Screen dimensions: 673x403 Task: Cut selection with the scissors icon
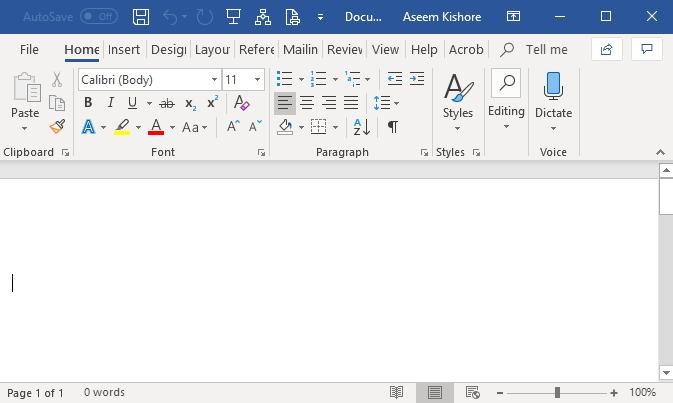coord(57,79)
